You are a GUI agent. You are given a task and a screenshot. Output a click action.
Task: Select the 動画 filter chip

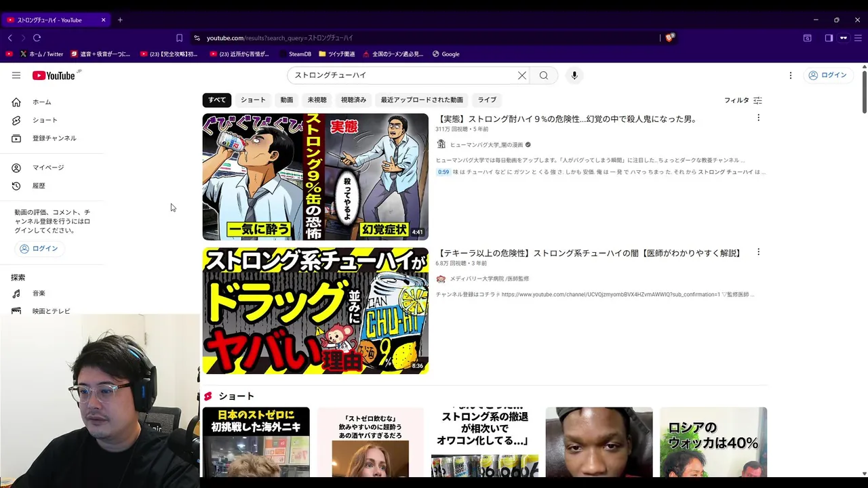[x=287, y=100]
